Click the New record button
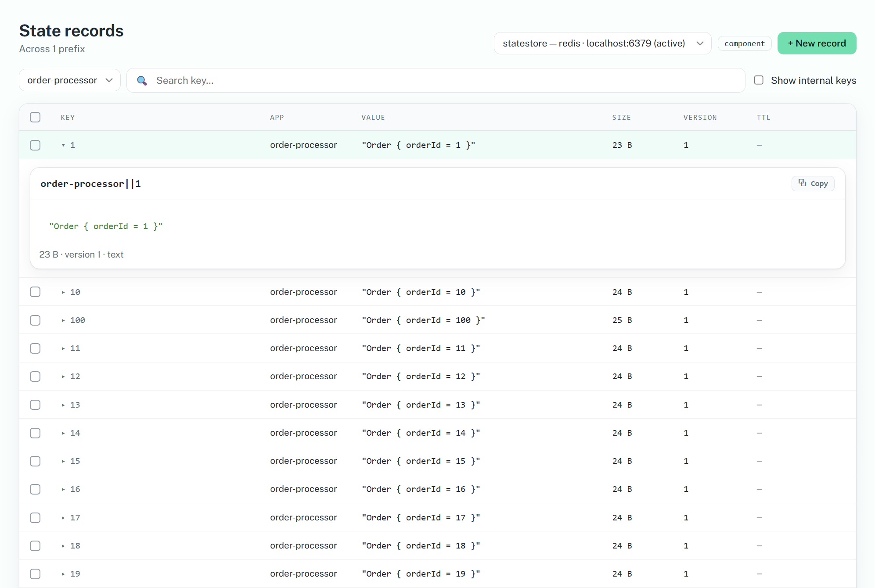Image resolution: width=875 pixels, height=588 pixels. pyautogui.click(x=817, y=43)
